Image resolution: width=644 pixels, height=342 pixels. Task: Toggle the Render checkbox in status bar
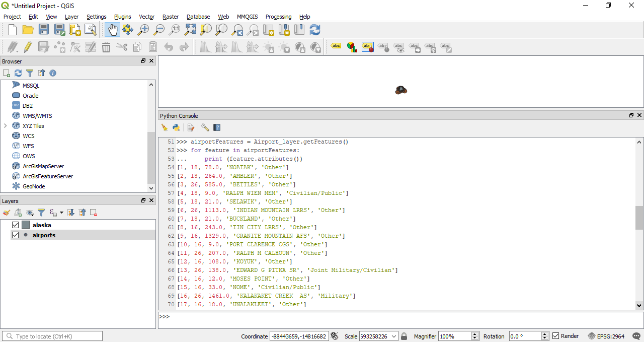coord(555,336)
